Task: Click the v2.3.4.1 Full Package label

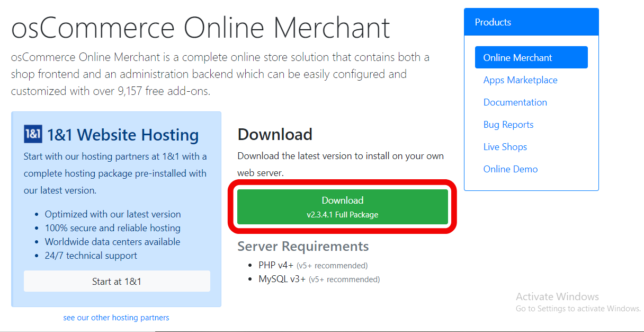Action: (343, 214)
